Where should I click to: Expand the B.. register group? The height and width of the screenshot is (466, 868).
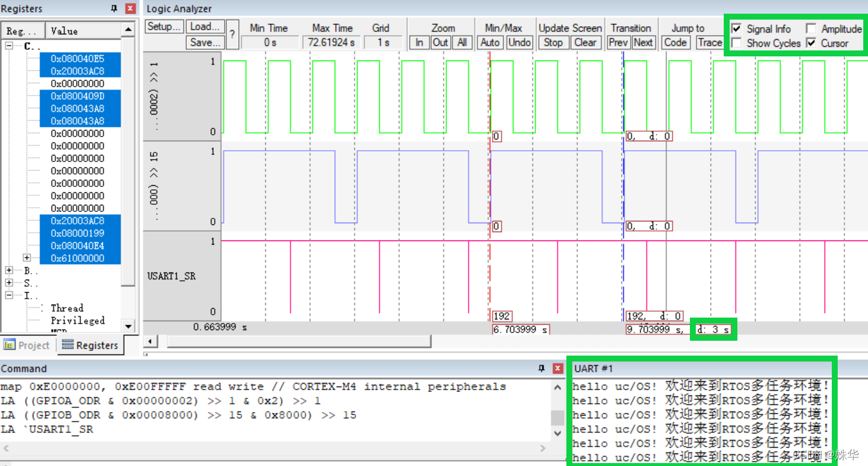click(x=9, y=270)
